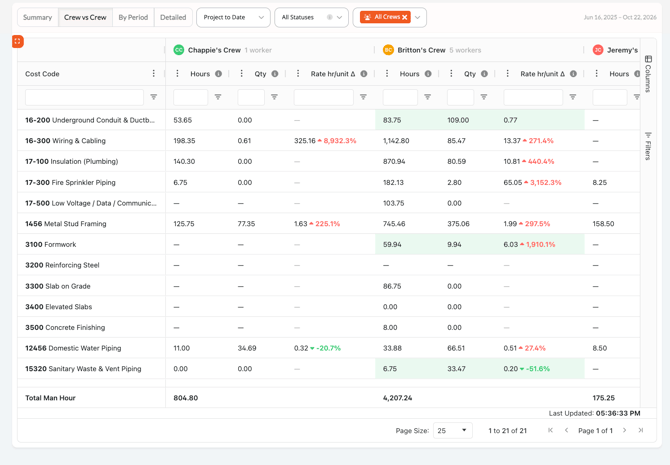Switch to the By Period tab
The height and width of the screenshot is (465, 670).
(x=133, y=18)
